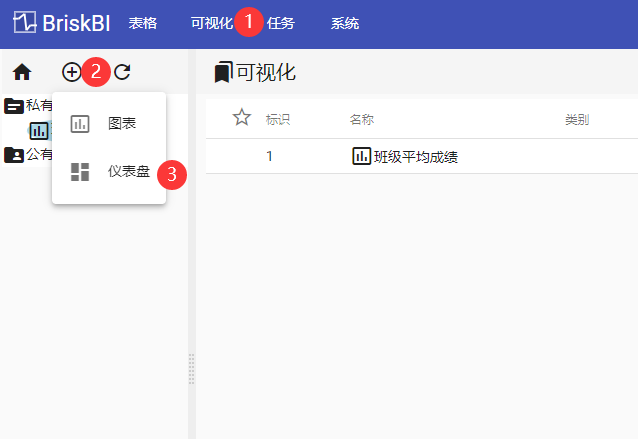The width and height of the screenshot is (638, 439).
Task: Click the bookmark icon beside 可视化 heading
Action: [x=223, y=72]
